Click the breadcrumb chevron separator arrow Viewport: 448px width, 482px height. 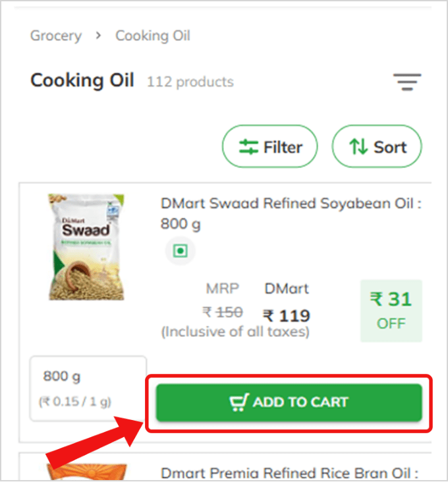(x=99, y=35)
